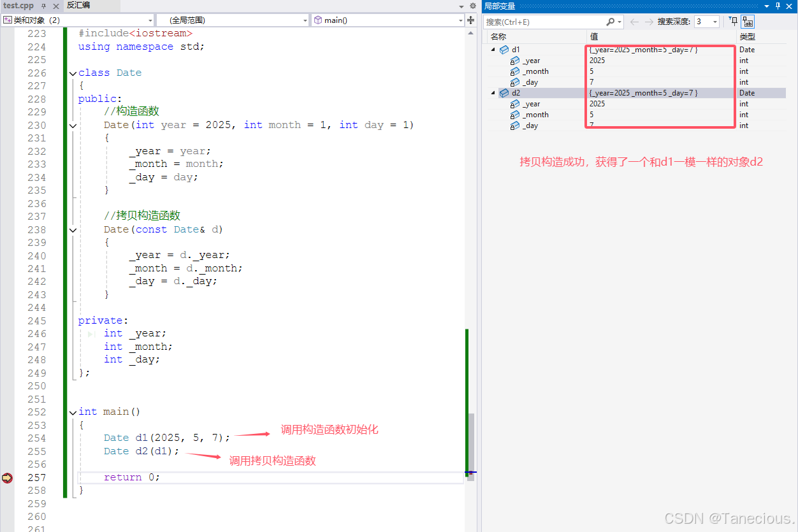Open the editor tab overflow list arrow
The width and height of the screenshot is (798, 532).
[462, 6]
